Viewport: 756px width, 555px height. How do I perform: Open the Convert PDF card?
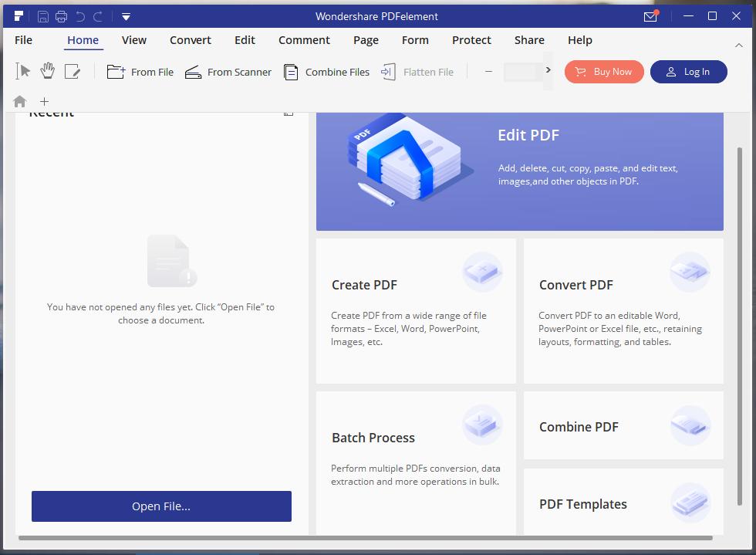[x=623, y=311]
